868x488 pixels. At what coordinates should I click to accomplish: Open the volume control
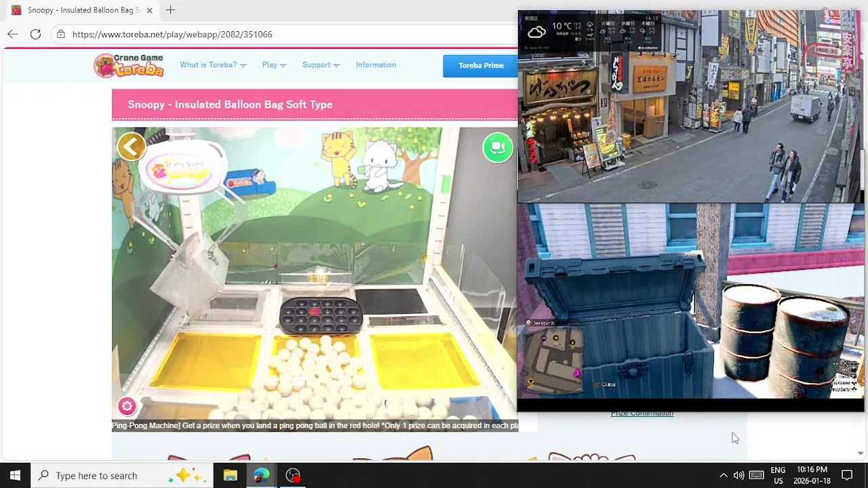pyautogui.click(x=738, y=475)
